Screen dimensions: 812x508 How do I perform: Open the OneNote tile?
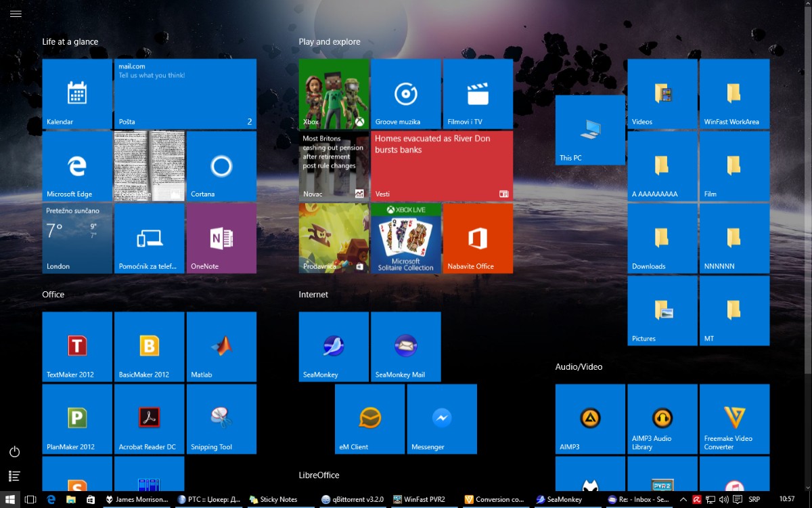221,238
